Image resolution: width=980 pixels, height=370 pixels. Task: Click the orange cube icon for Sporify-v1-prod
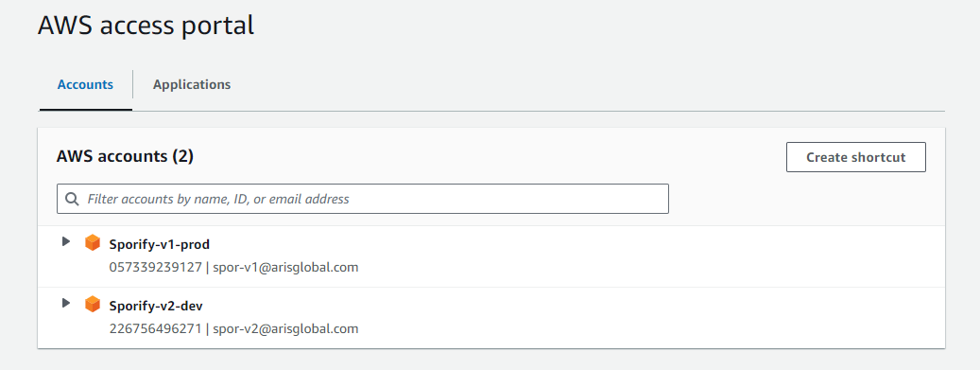(93, 243)
